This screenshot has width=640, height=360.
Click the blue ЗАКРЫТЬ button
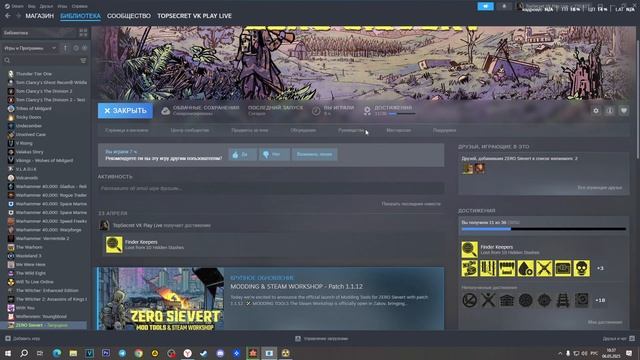125,111
